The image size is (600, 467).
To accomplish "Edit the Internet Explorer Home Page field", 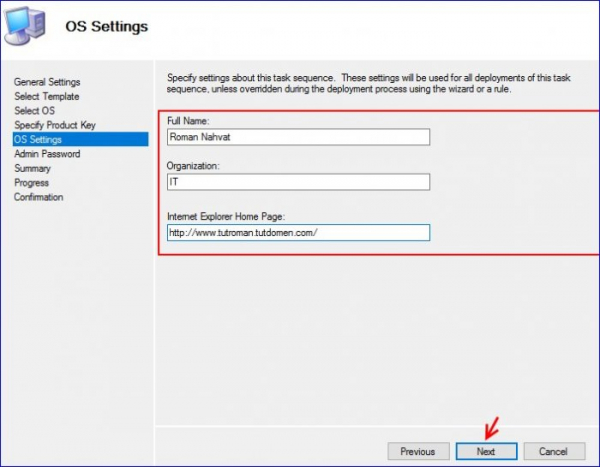I will [x=298, y=233].
